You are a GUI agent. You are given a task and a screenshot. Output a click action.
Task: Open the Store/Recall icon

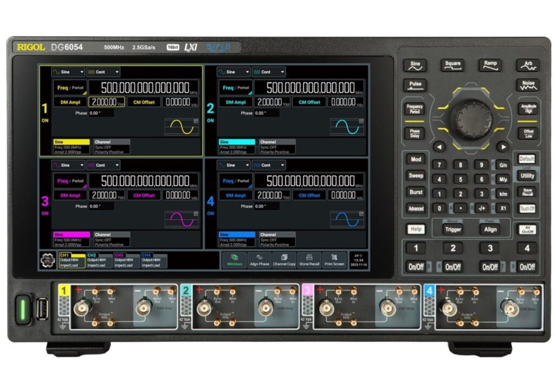[x=309, y=260]
